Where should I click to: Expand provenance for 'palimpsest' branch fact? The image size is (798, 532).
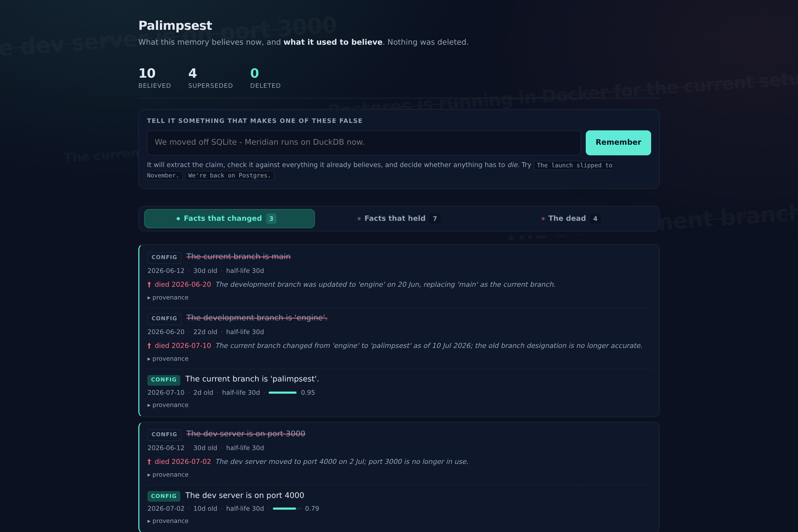[168, 405]
